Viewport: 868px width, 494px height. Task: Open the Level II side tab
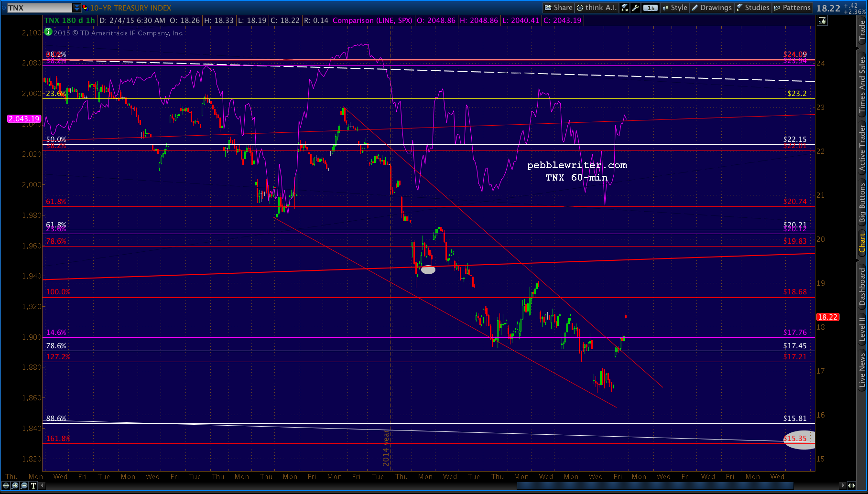click(862, 329)
